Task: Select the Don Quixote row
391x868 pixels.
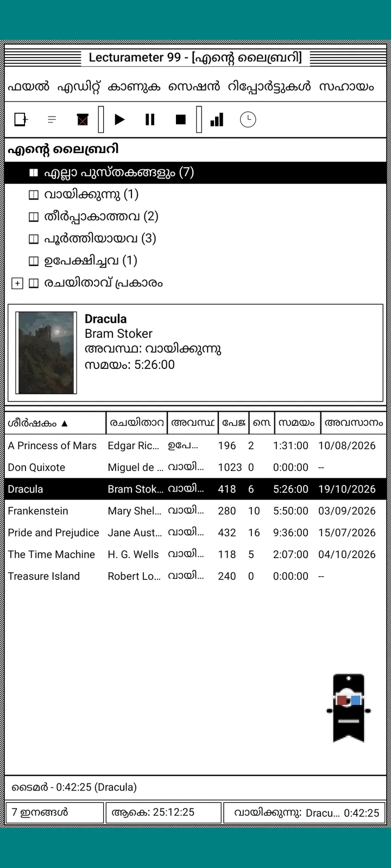Action: pyautogui.click(x=195, y=467)
